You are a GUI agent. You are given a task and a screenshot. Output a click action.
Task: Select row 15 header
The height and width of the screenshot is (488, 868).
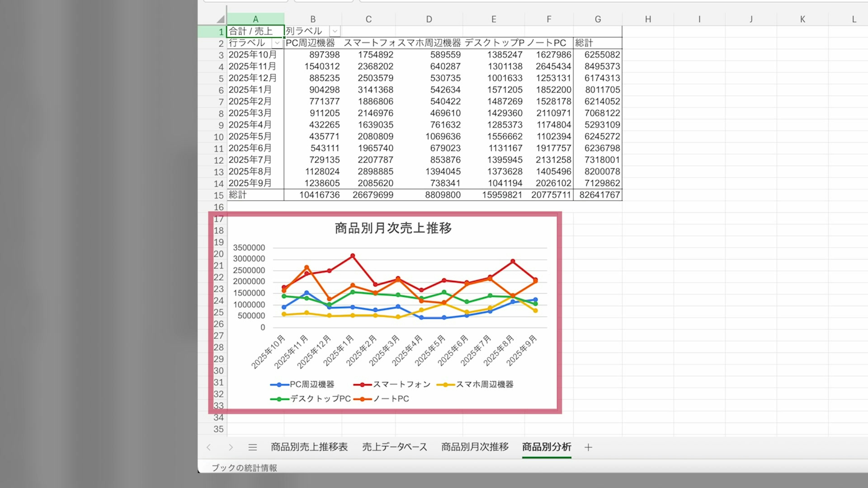coord(218,195)
